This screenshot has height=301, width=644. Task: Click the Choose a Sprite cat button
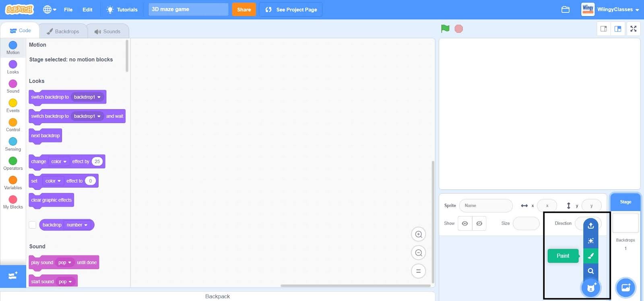coord(591,288)
